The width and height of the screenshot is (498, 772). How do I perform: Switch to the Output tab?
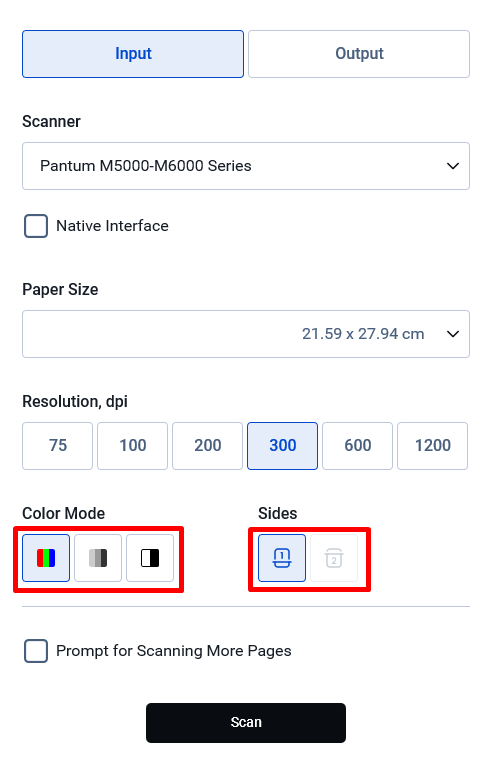tap(359, 54)
